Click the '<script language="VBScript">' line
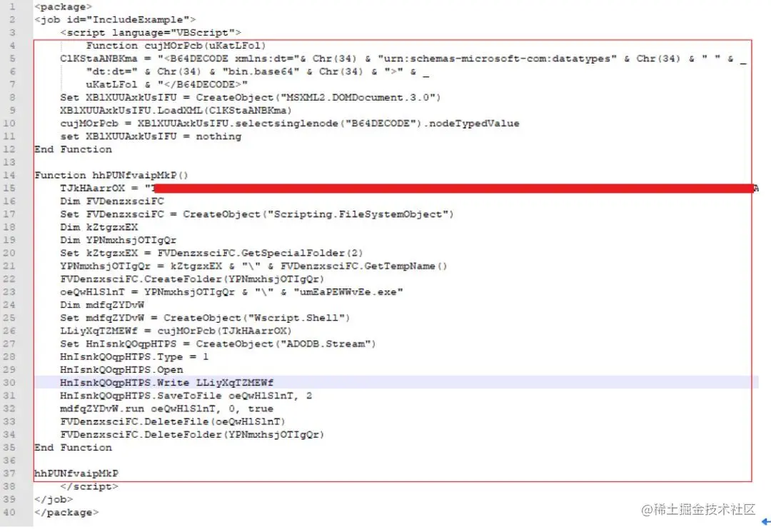 point(151,32)
